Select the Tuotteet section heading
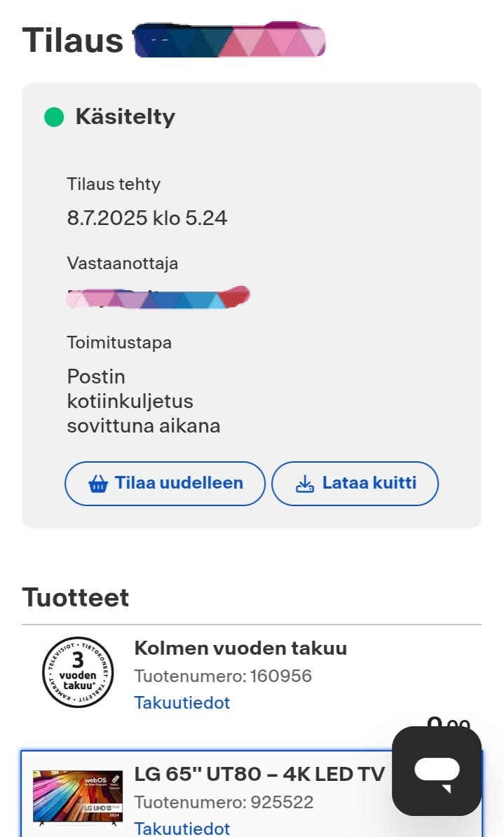The image size is (504, 837). [75, 597]
